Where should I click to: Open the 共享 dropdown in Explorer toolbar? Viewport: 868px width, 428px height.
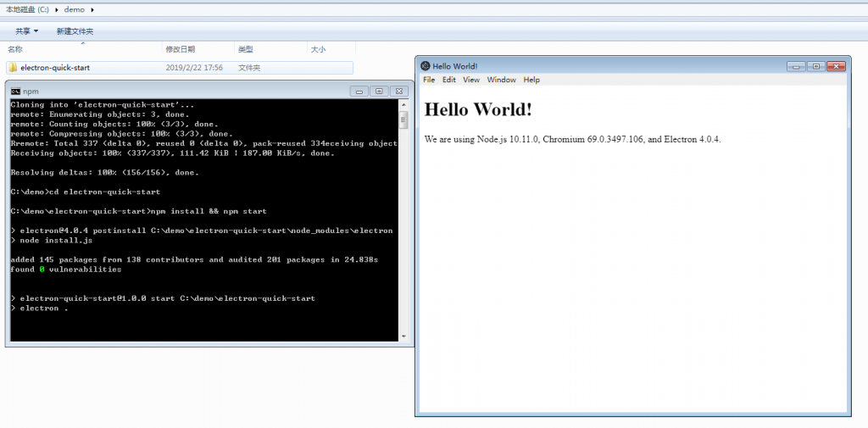pyautogui.click(x=26, y=31)
